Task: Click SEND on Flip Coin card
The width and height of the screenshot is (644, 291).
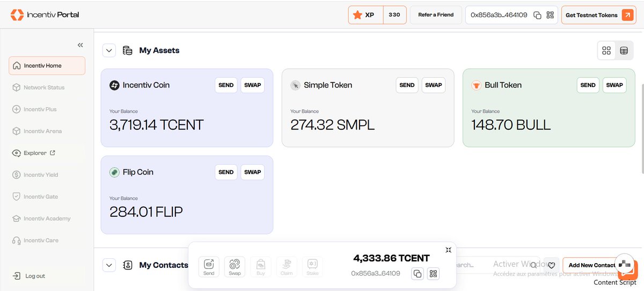Action: click(x=226, y=172)
